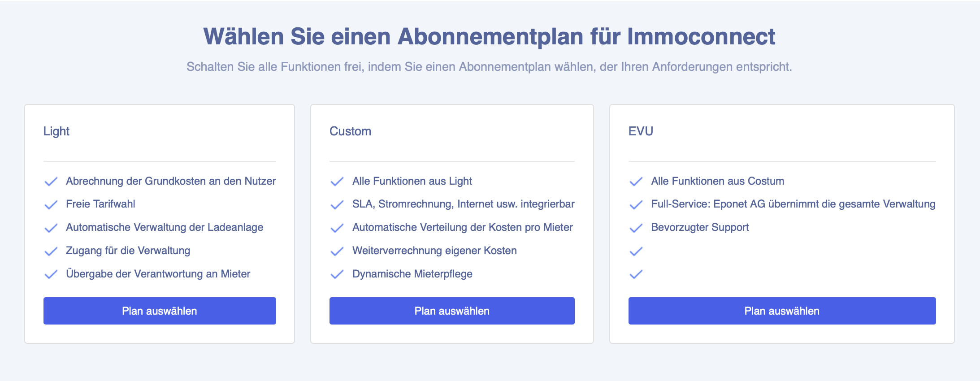The height and width of the screenshot is (381, 980).
Task: Click the 'Custom' plan title
Action: click(x=350, y=131)
